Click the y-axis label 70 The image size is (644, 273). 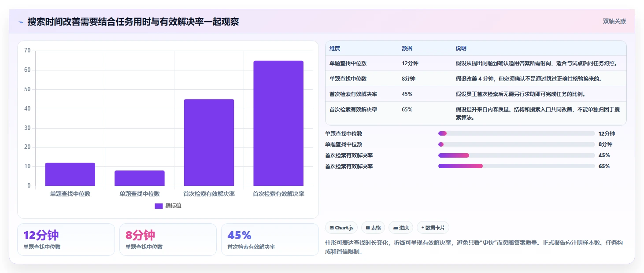click(x=27, y=51)
